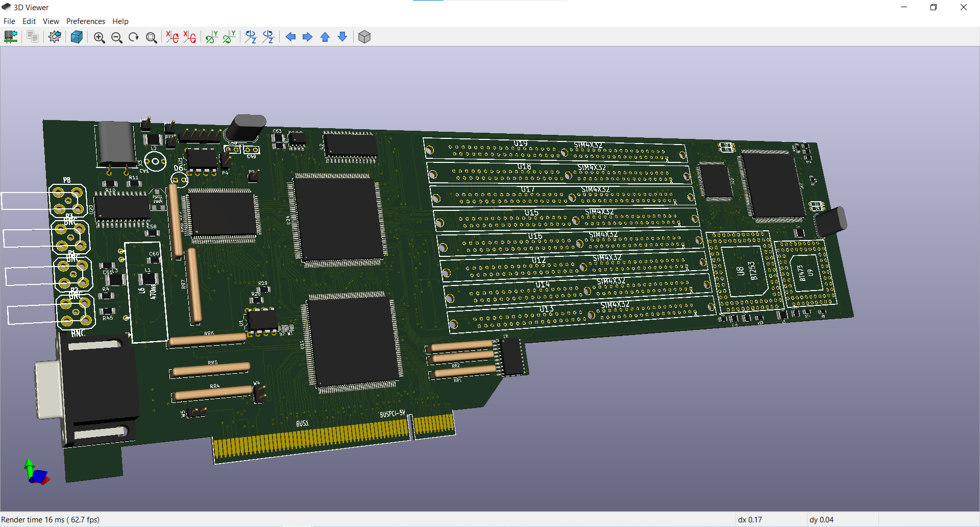Copy the 3D image to clipboard
The height and width of the screenshot is (527, 980).
tap(33, 37)
